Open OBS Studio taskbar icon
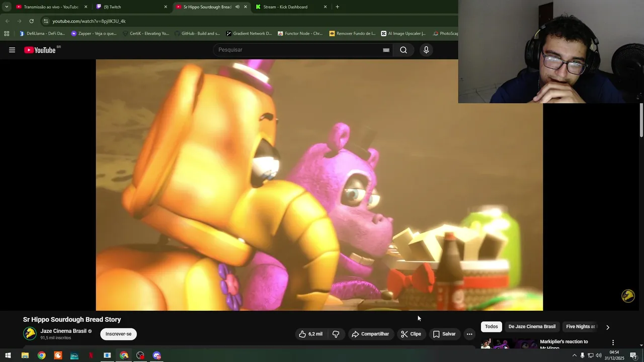Viewport: 644px width, 362px height. tap(140, 355)
